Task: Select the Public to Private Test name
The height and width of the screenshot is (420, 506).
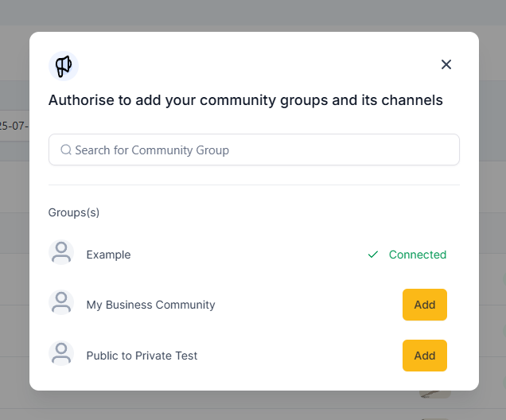Action: 142,356
